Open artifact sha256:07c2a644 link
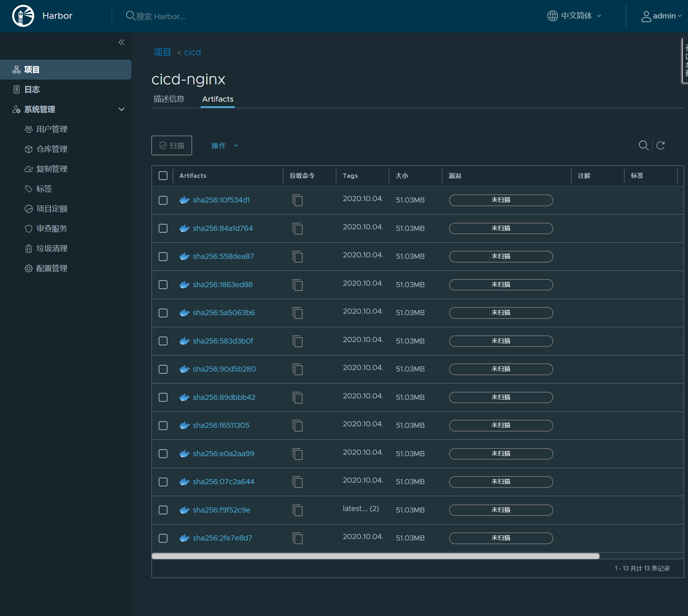Screen dimensions: 688x616 click(x=223, y=482)
